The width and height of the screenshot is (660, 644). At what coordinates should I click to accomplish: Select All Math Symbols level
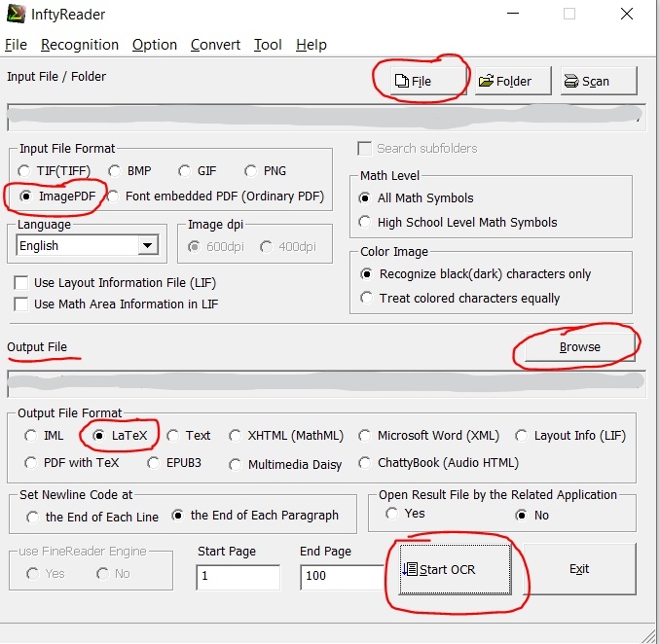pyautogui.click(x=416, y=198)
